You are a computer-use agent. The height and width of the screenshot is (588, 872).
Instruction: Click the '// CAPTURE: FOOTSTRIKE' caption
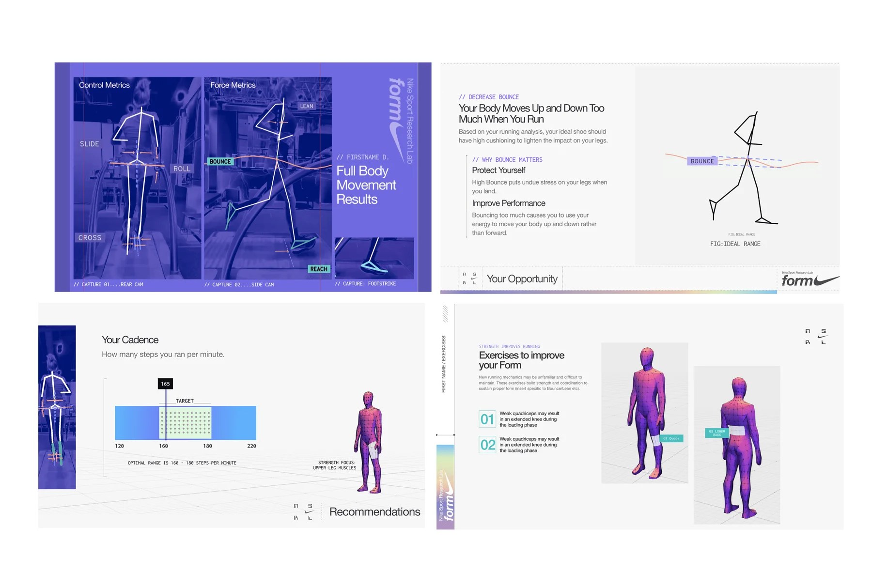pyautogui.click(x=365, y=284)
